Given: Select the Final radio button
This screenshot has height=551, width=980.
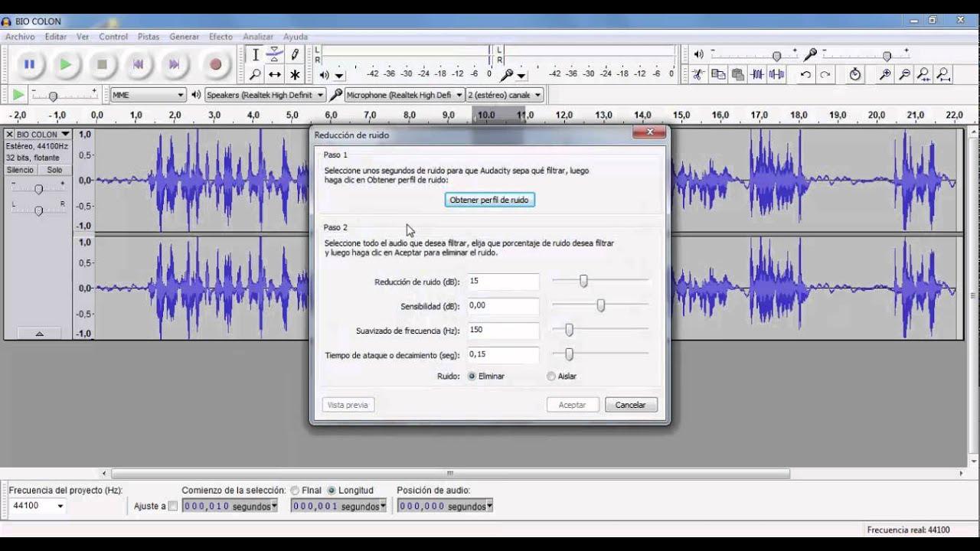Looking at the screenshot, I should click(x=295, y=491).
